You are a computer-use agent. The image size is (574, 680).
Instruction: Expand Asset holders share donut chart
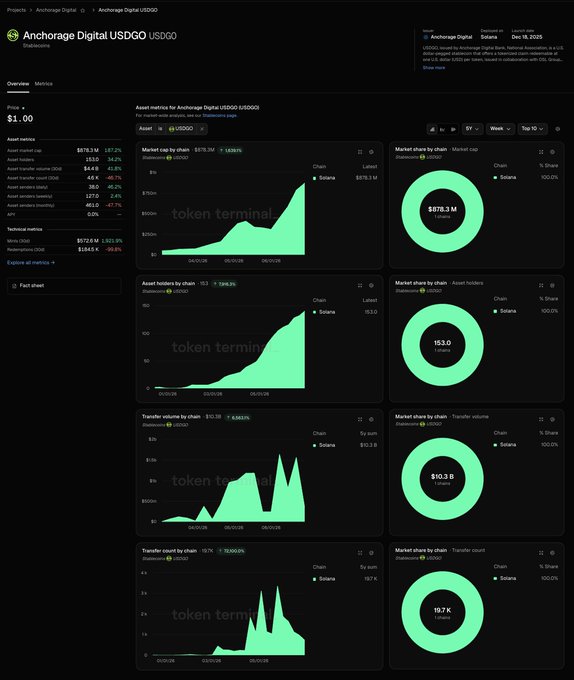click(541, 285)
